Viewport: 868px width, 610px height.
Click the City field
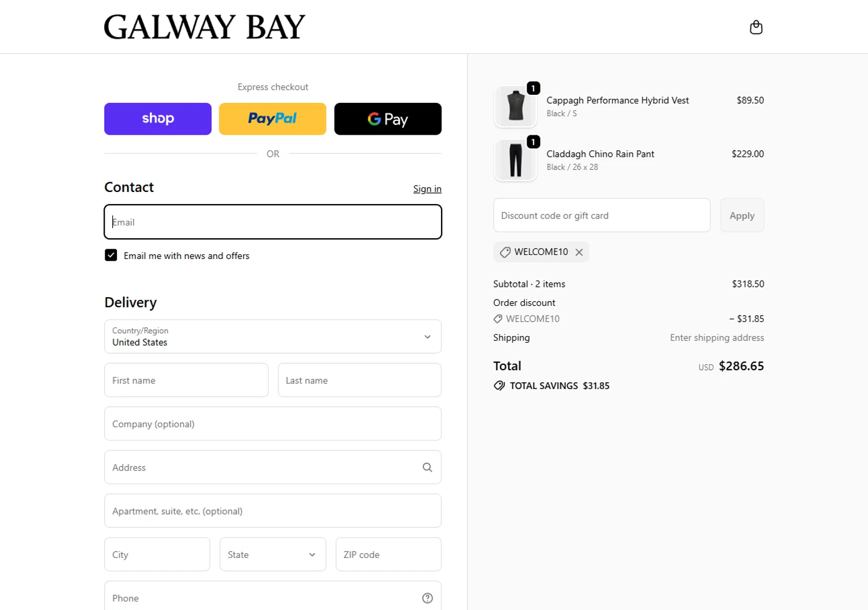pos(157,554)
